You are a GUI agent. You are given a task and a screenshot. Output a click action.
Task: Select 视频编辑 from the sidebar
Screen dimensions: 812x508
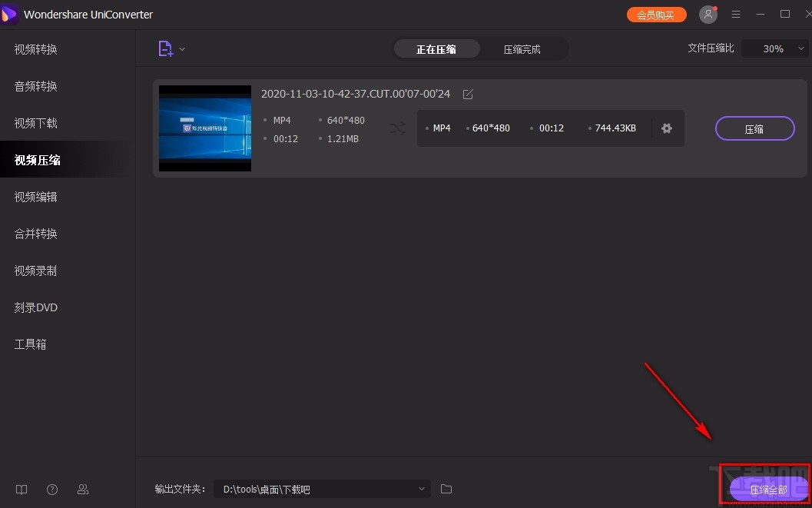click(35, 197)
